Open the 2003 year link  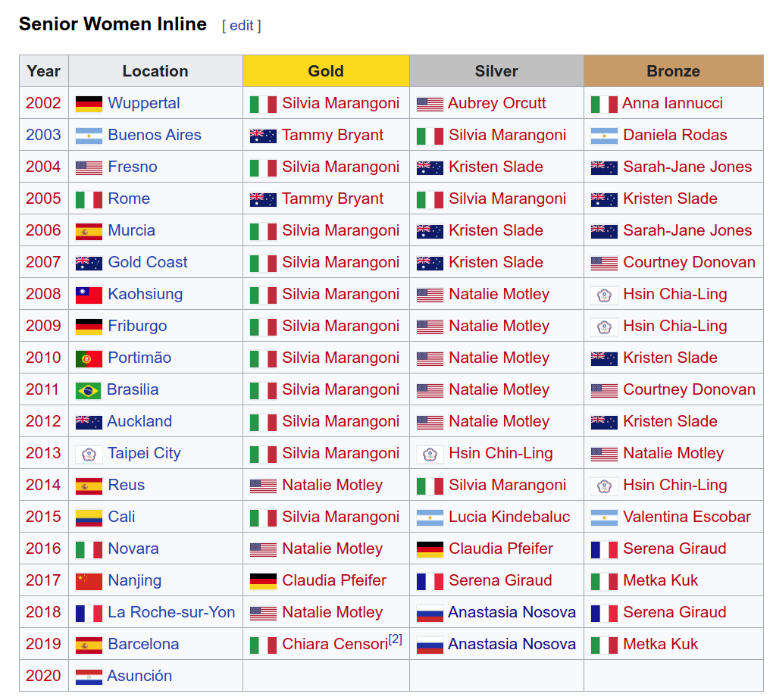43,135
